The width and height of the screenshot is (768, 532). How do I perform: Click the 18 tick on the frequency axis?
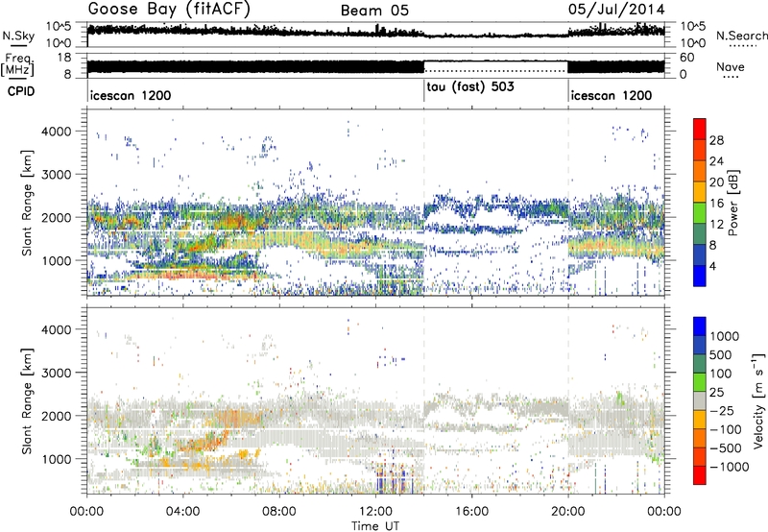pyautogui.click(x=64, y=58)
